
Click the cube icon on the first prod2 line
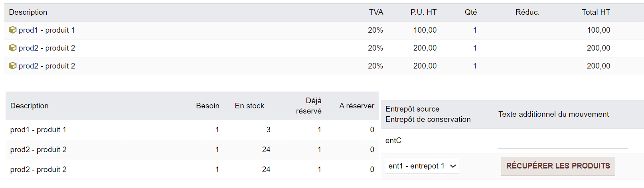click(x=13, y=48)
